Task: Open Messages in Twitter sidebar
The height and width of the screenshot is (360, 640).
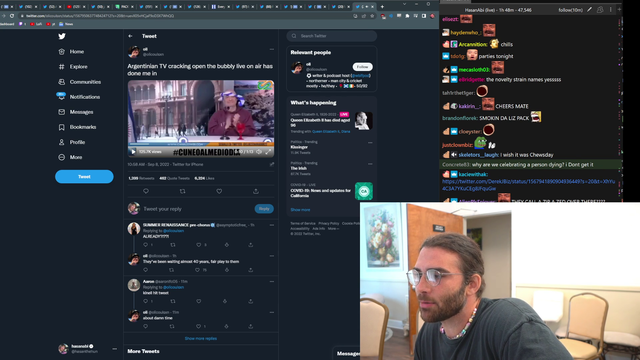Action: click(76, 112)
